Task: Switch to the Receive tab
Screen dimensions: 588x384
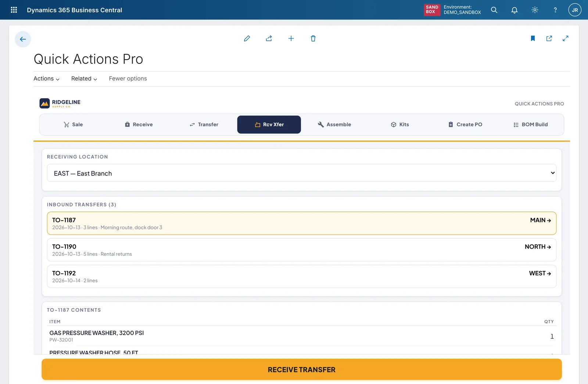Action: click(x=139, y=125)
